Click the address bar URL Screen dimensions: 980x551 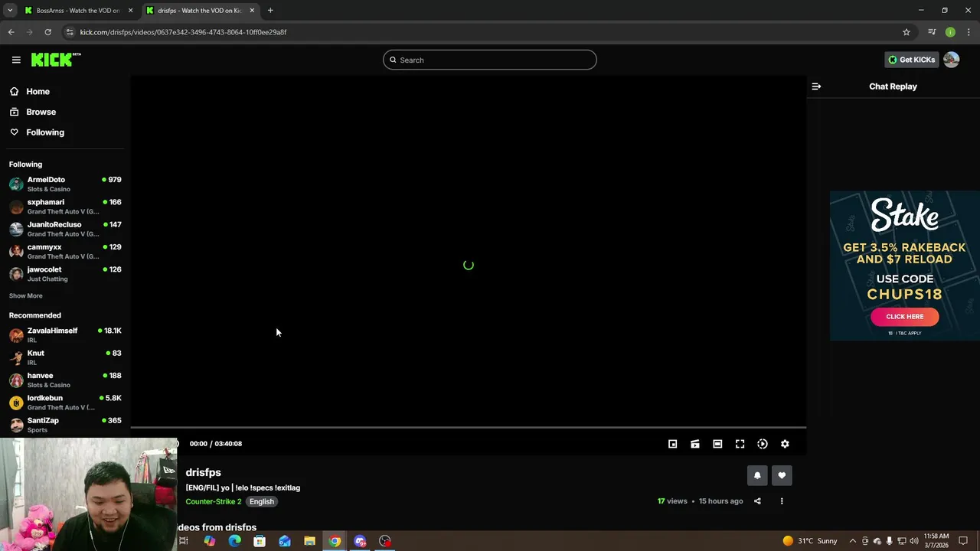coord(183,32)
